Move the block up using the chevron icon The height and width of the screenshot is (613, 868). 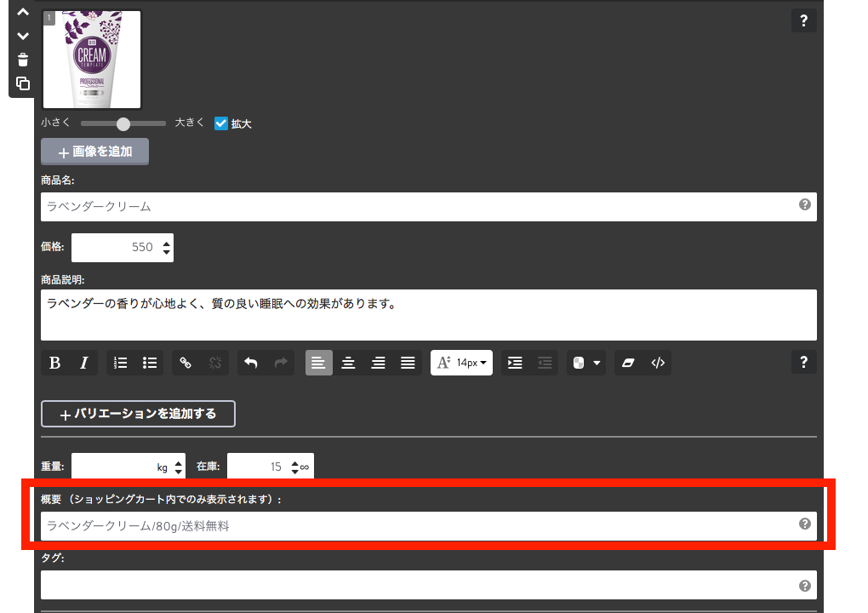pyautogui.click(x=21, y=13)
